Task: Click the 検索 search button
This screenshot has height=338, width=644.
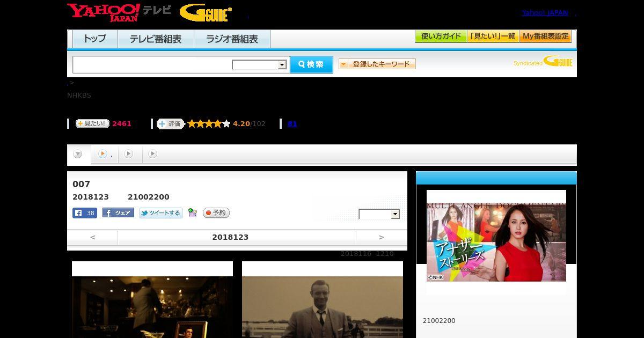Action: (x=311, y=64)
